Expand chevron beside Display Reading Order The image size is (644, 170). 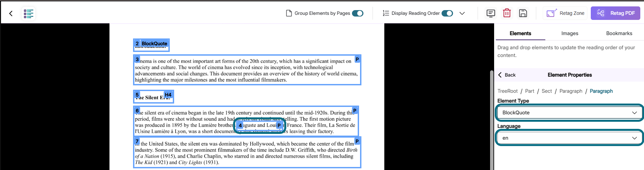(x=462, y=13)
